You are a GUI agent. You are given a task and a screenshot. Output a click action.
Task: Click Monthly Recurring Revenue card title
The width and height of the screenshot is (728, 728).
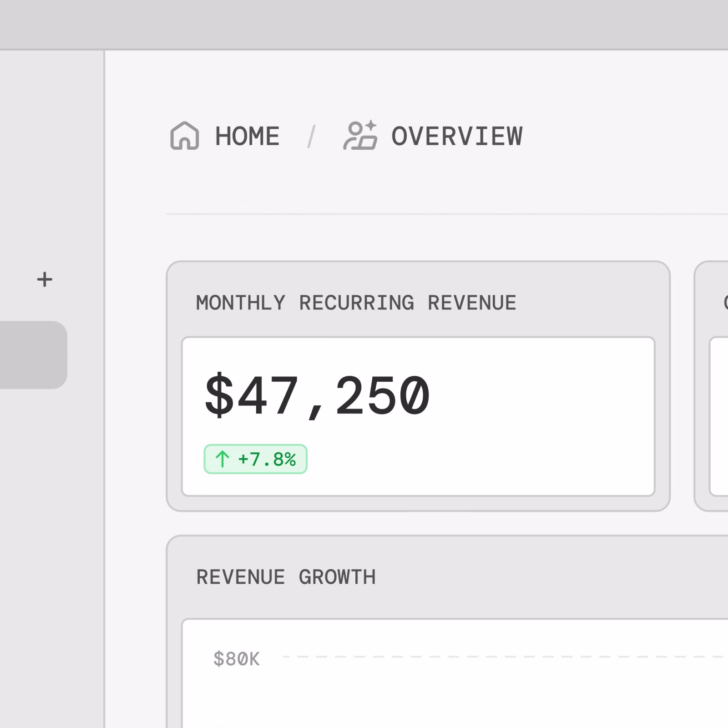click(x=356, y=303)
